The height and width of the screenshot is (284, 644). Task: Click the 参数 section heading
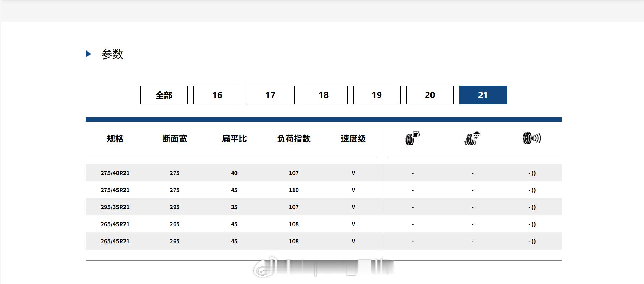tap(112, 54)
